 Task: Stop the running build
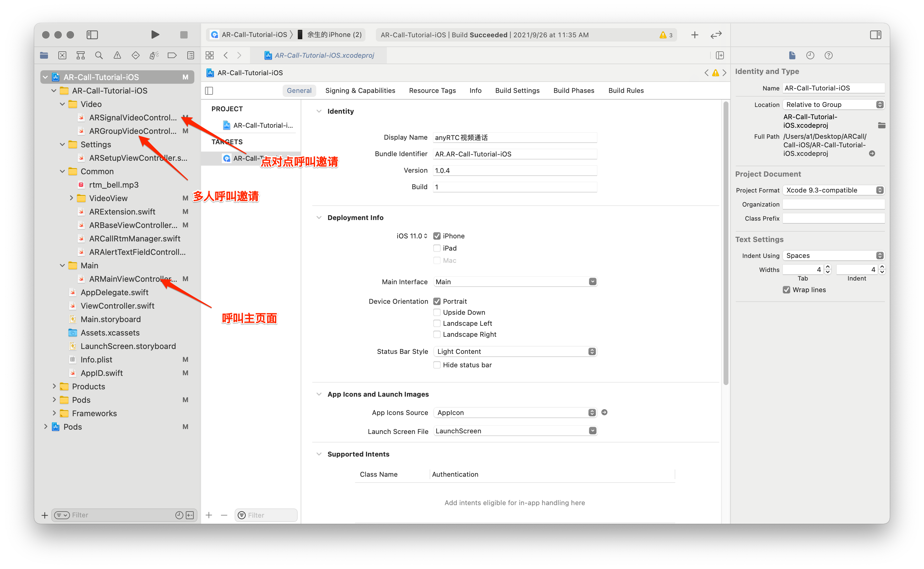(x=184, y=35)
